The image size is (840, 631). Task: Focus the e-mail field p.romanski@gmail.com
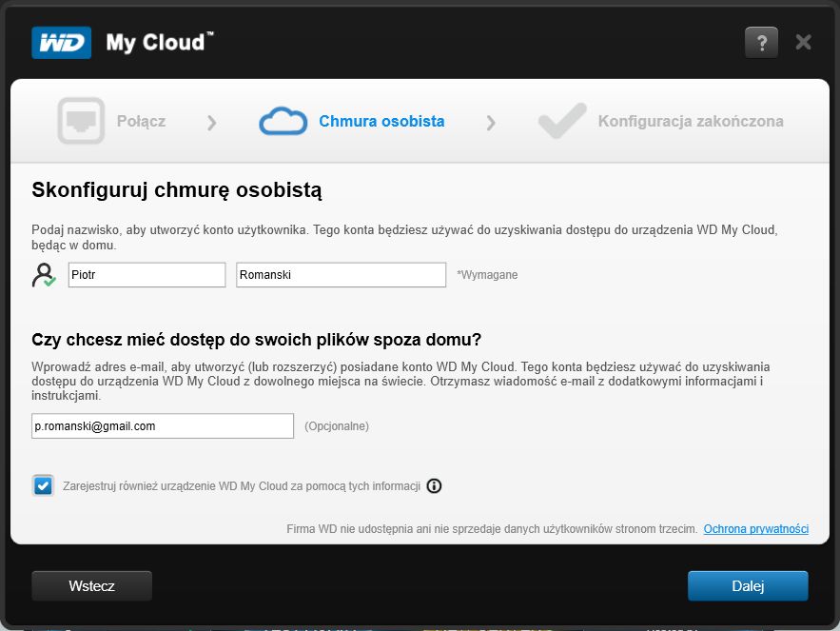tap(163, 425)
